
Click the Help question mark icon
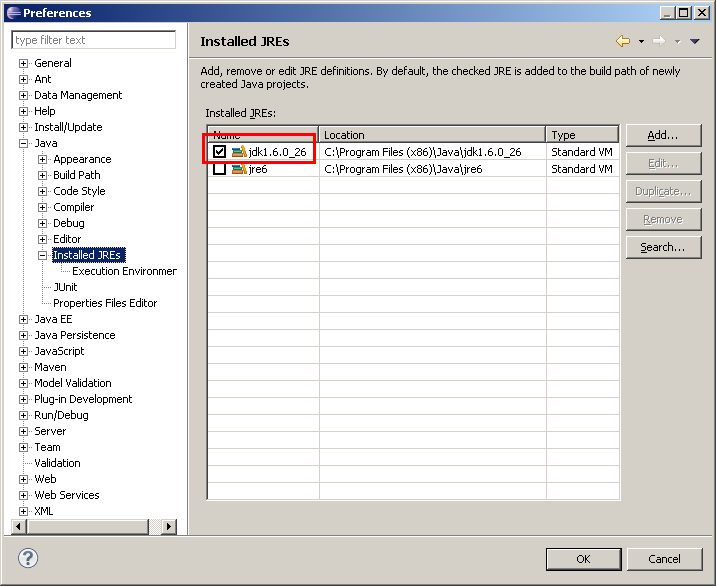tap(28, 558)
